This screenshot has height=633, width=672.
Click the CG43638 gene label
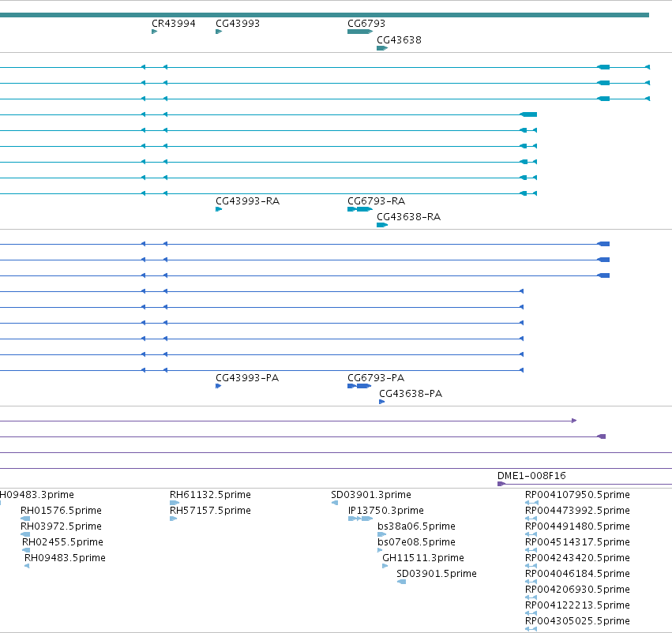399,40
